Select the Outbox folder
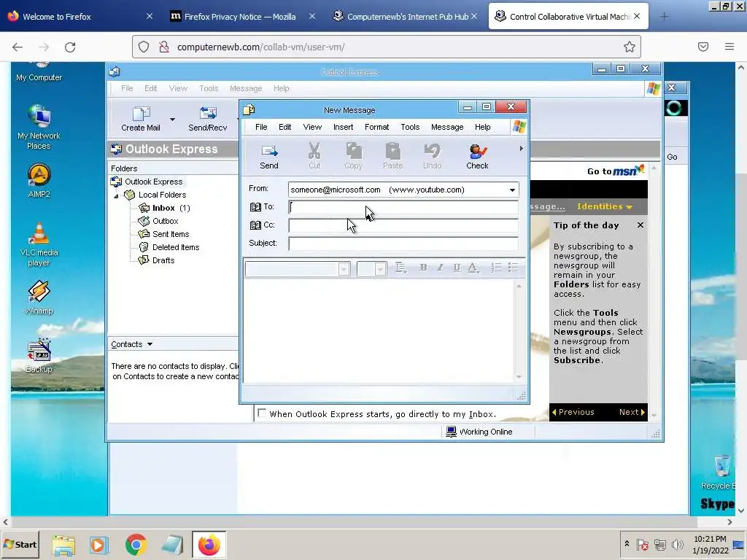 pyautogui.click(x=158, y=222)
